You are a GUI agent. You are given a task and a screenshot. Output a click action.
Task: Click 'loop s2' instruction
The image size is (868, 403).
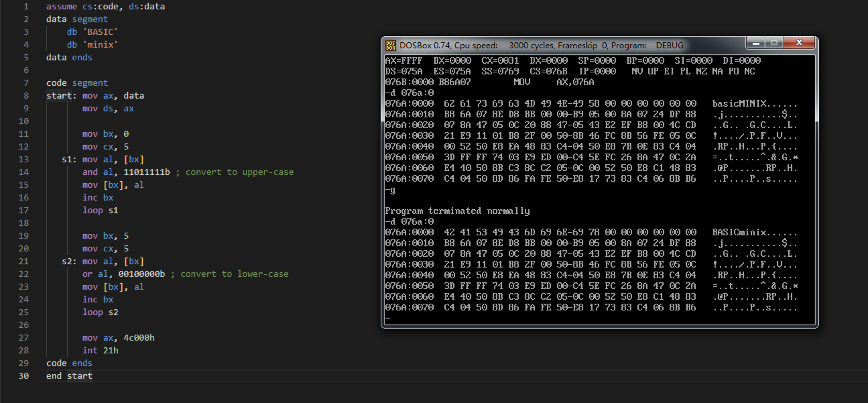click(101, 312)
